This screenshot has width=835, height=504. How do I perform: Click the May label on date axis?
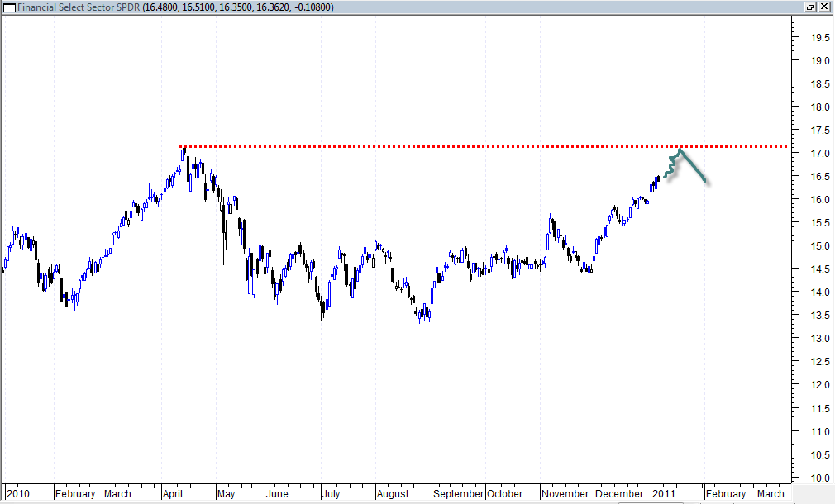227,494
